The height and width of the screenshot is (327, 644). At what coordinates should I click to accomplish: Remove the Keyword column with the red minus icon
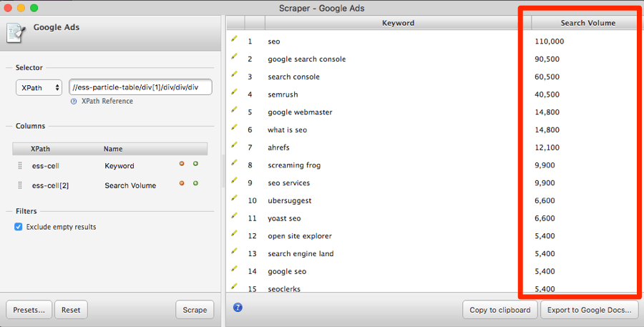click(x=182, y=164)
